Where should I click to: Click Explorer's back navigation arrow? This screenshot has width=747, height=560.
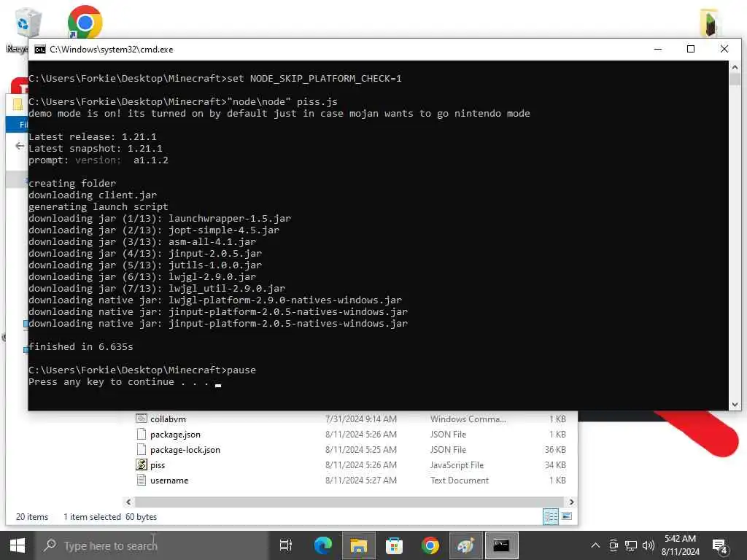20,146
